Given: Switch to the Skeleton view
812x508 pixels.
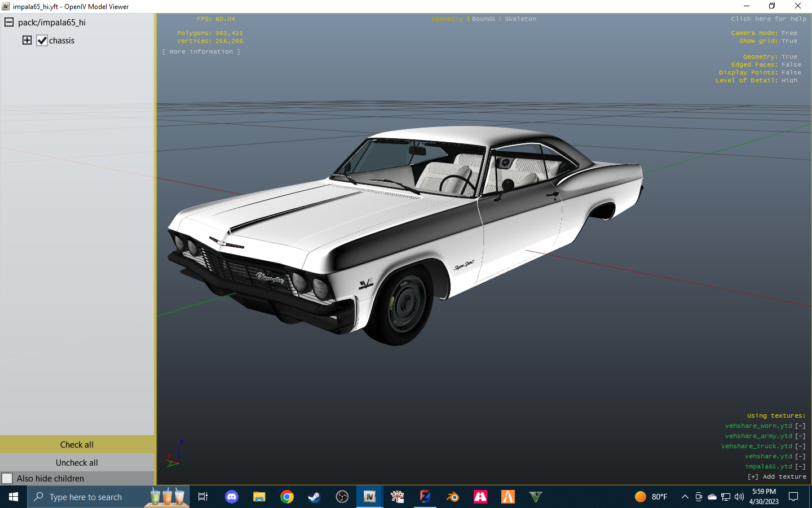Looking at the screenshot, I should tap(520, 19).
